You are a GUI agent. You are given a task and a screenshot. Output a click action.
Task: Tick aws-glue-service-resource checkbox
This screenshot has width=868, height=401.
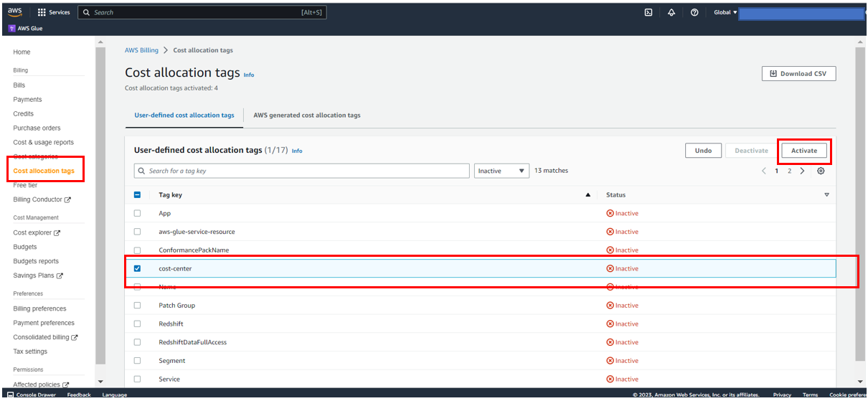coord(138,232)
